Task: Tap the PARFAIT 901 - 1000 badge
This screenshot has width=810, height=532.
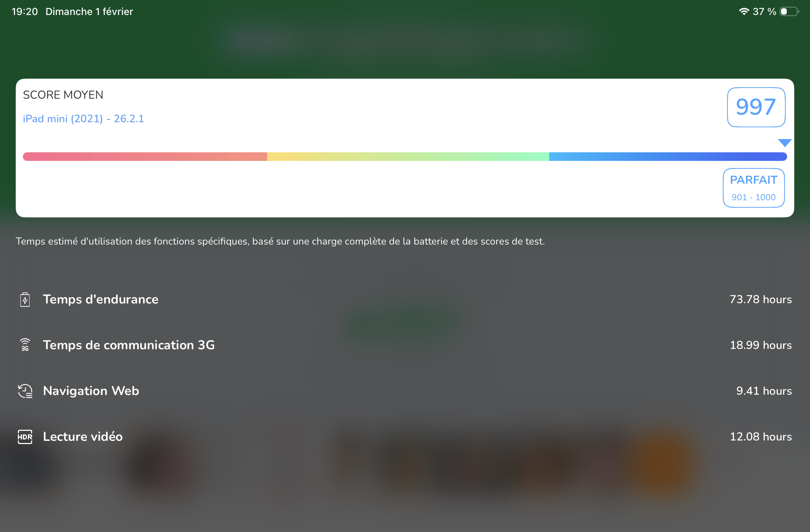Action: (754, 188)
